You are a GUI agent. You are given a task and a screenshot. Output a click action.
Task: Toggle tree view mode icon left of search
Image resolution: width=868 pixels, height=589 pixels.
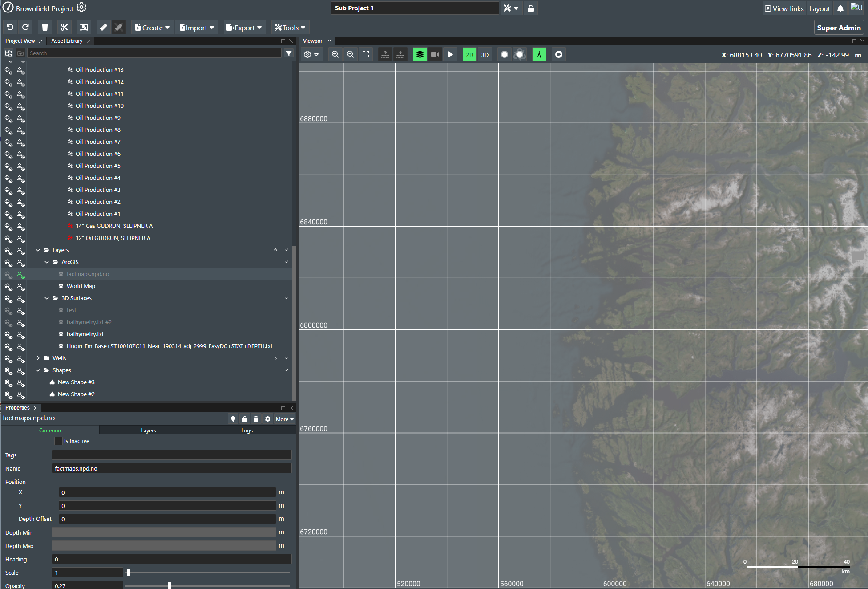8,53
